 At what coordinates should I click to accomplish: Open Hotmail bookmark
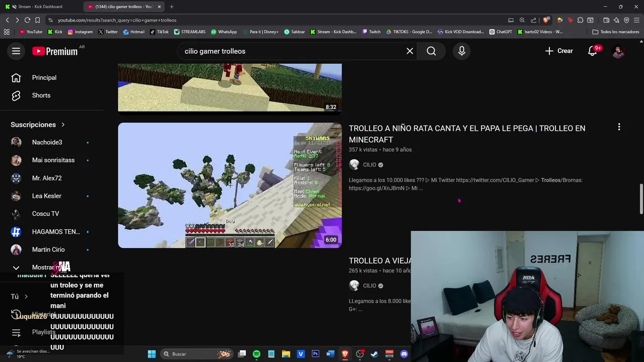pos(133,32)
